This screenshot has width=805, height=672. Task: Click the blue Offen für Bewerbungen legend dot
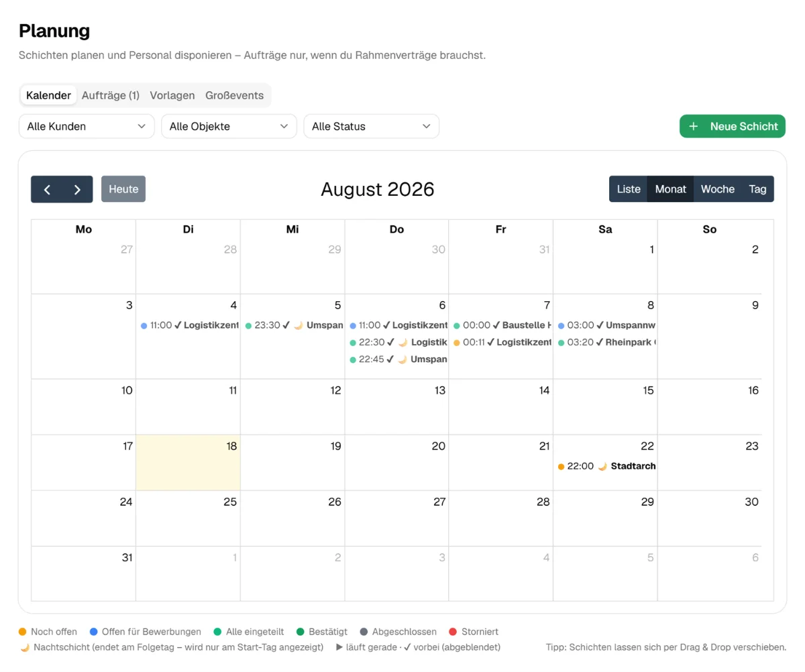coord(93,632)
